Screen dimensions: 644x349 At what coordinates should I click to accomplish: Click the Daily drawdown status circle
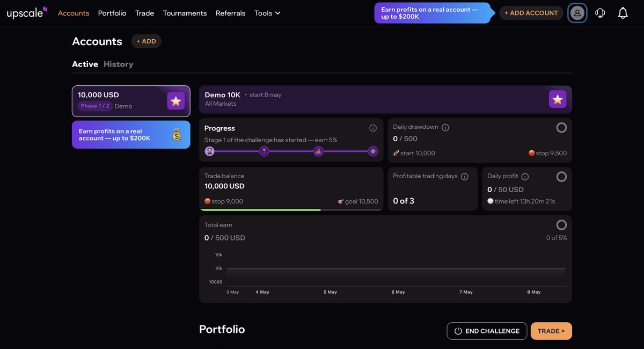point(561,128)
